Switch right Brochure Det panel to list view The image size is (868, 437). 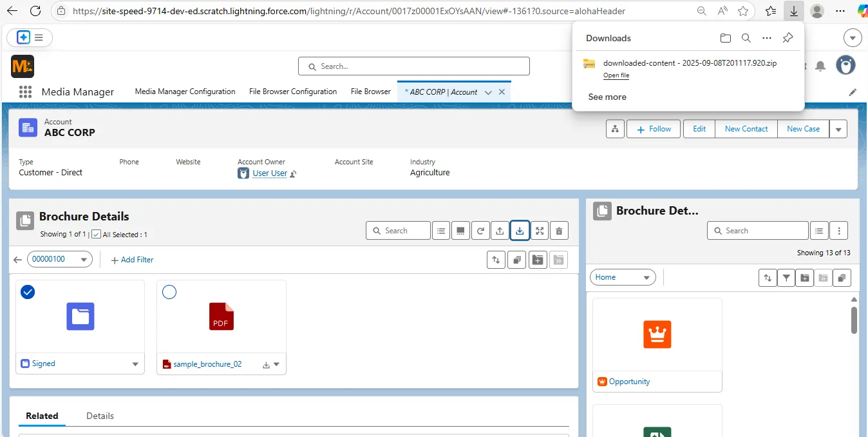(x=819, y=231)
